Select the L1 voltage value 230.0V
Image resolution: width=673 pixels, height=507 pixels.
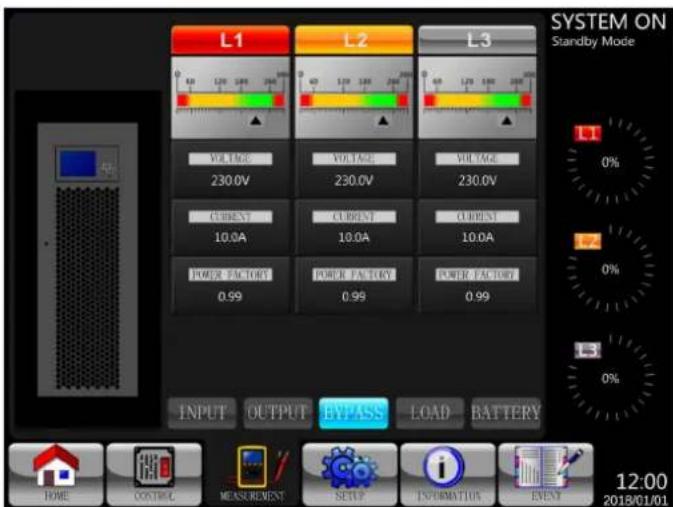pyautogui.click(x=230, y=181)
